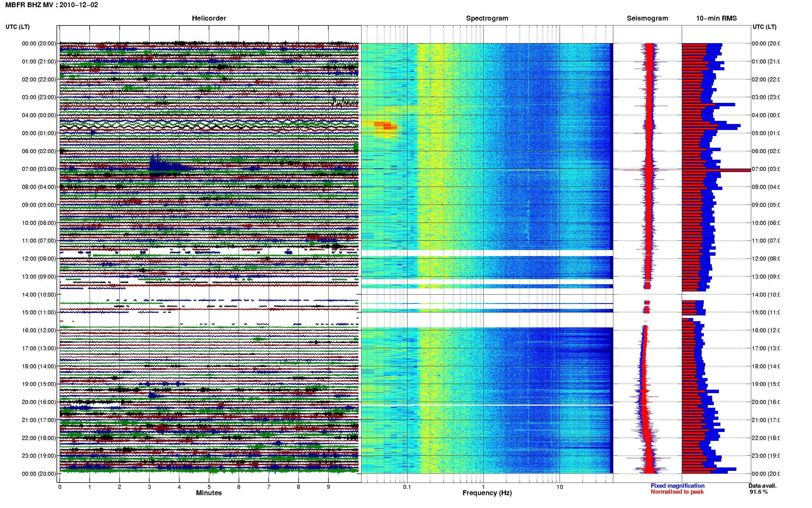Click the left 07:00 (03:00) time label
812x508 pixels.
[x=39, y=169]
